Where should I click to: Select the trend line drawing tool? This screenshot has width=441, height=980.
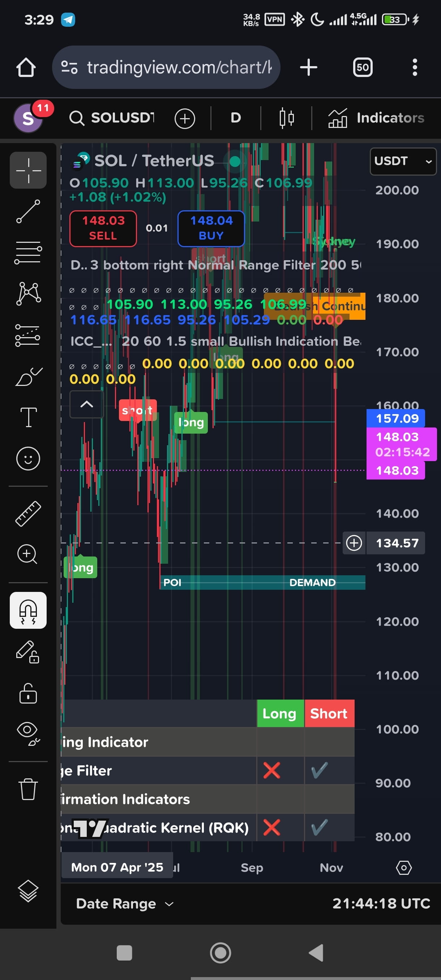click(28, 211)
